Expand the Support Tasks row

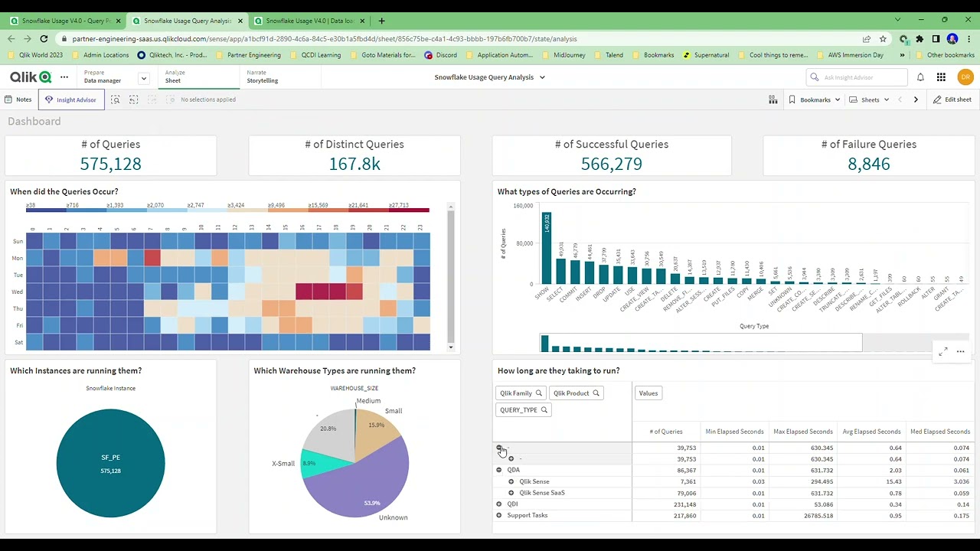(499, 515)
